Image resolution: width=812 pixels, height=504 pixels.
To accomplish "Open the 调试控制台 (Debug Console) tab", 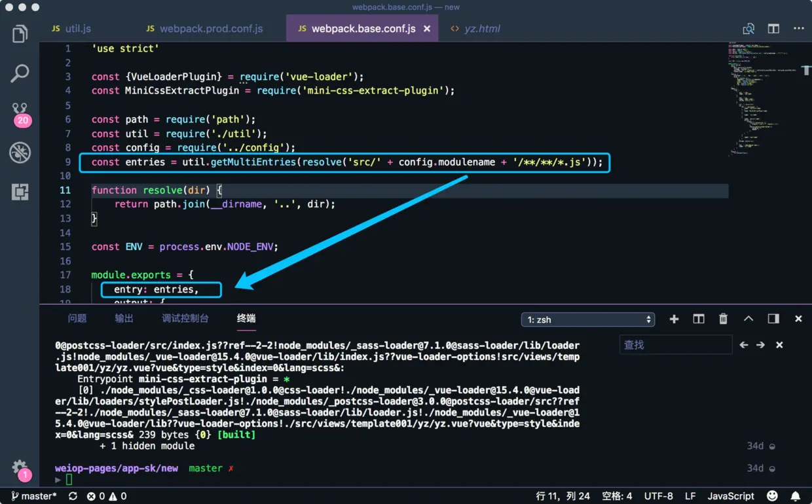I will pos(185,319).
